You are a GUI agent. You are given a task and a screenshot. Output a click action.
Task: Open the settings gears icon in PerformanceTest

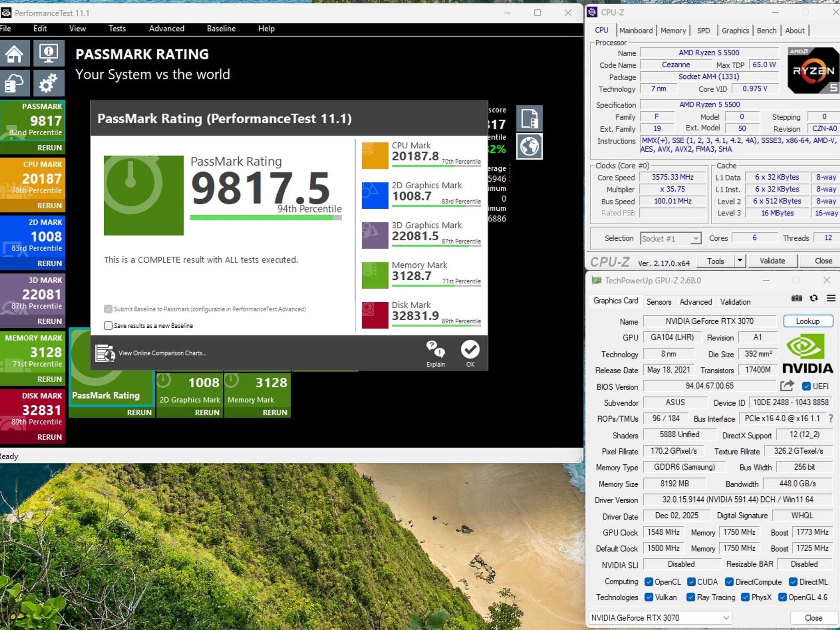coord(49,83)
